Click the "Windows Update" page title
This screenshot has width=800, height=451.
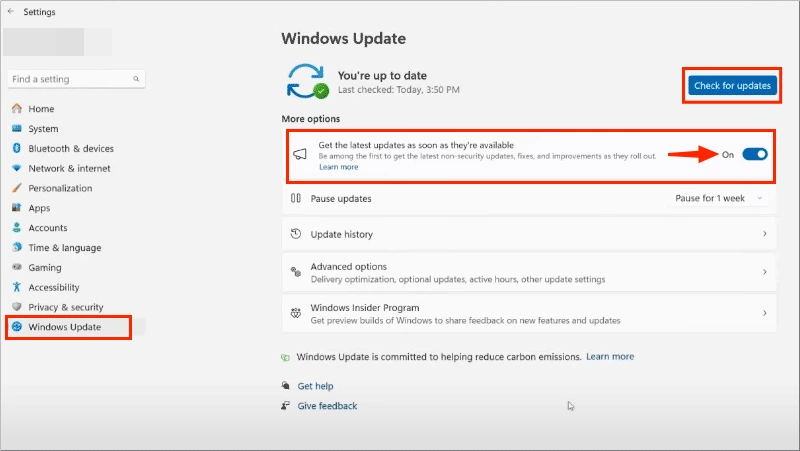click(343, 38)
